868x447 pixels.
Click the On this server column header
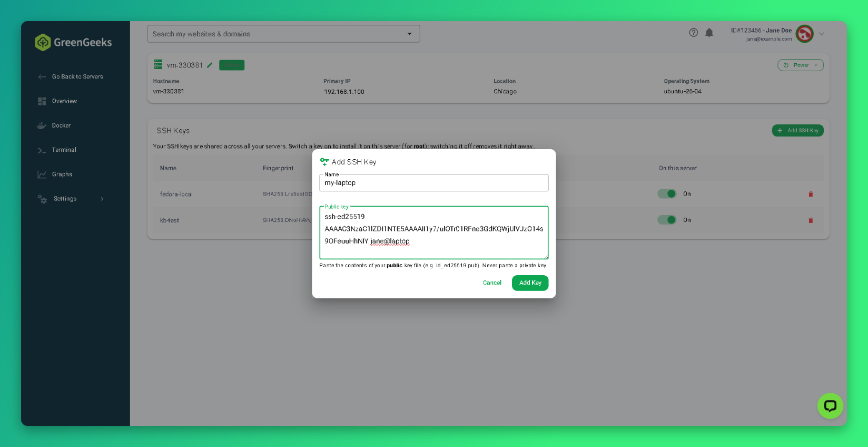coord(677,168)
